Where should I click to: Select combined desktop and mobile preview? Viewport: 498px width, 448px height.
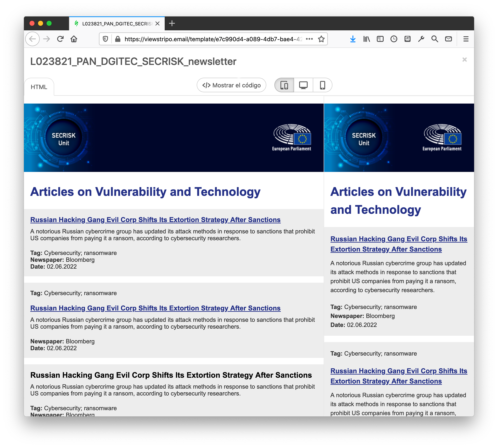click(x=284, y=85)
